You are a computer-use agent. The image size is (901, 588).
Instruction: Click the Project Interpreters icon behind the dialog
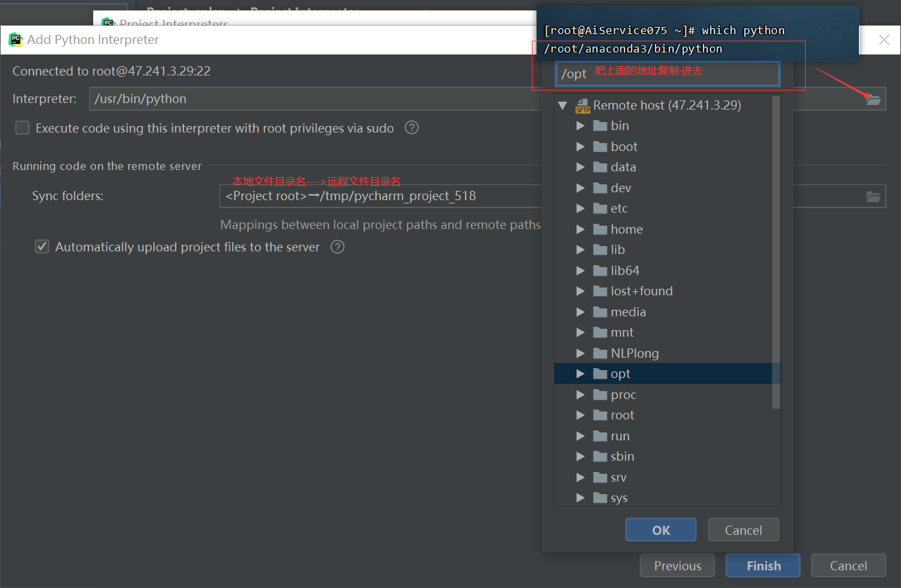pos(108,22)
